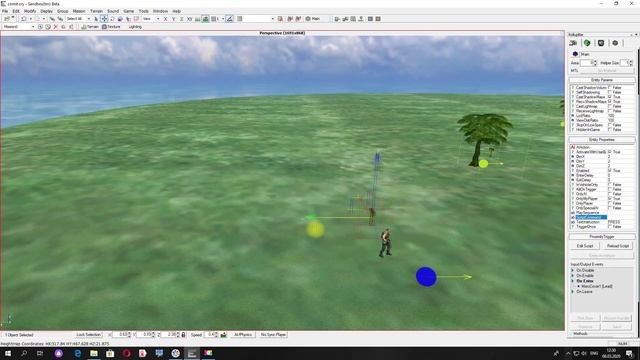640x360 pixels.
Task: Constrain to Z axis
Action: [182, 19]
